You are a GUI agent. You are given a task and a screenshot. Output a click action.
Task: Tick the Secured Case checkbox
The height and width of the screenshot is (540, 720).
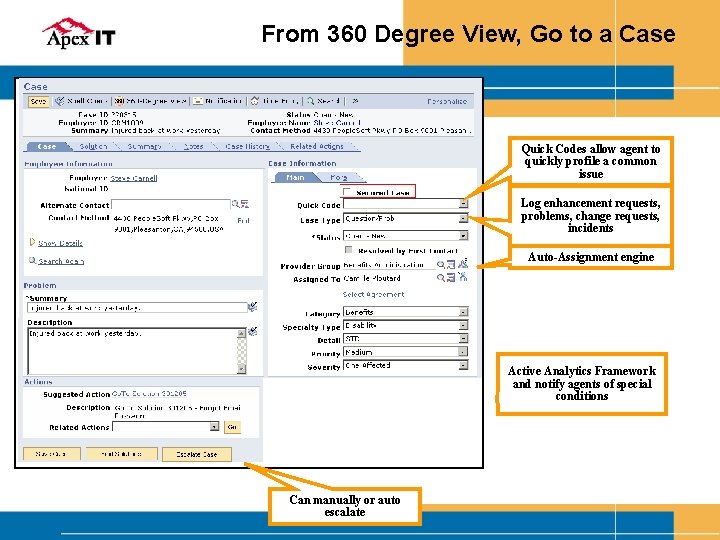347,192
